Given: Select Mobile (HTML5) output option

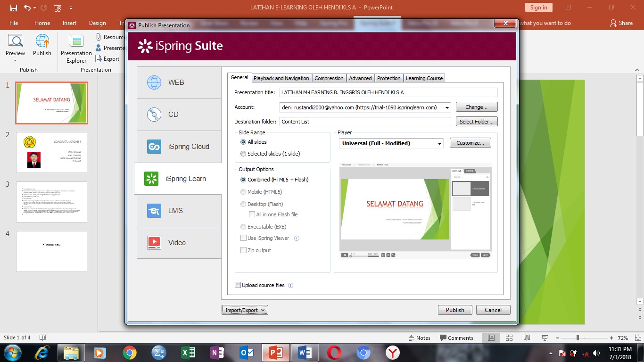Looking at the screenshot, I should pos(243,192).
